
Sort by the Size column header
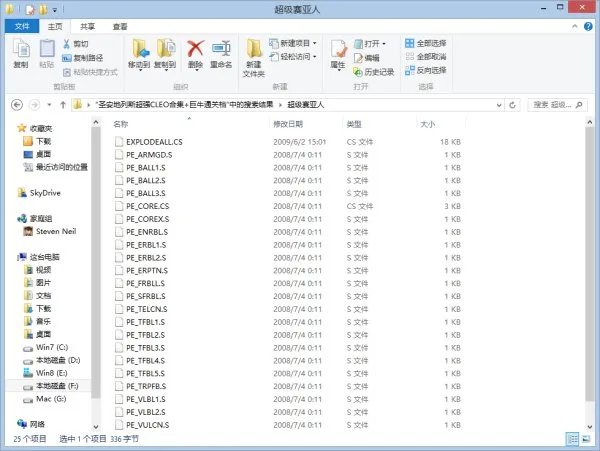coord(427,124)
